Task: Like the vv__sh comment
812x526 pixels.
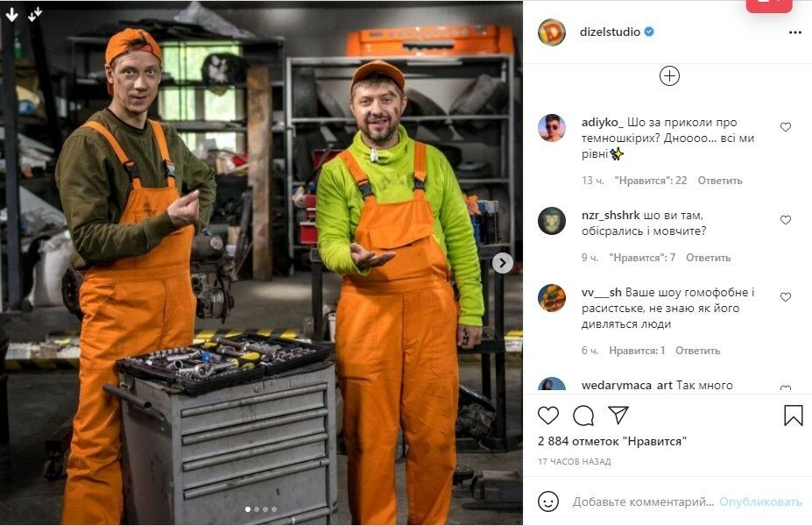Action: click(786, 297)
